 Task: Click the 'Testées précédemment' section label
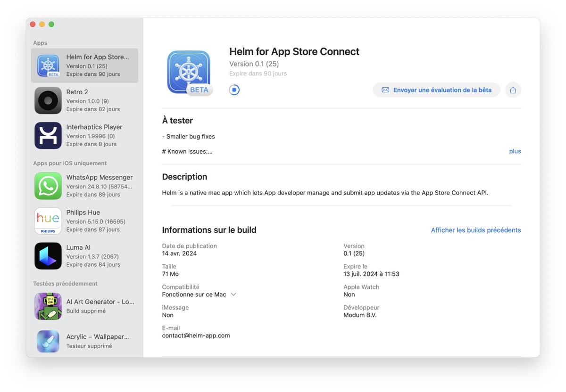point(65,284)
